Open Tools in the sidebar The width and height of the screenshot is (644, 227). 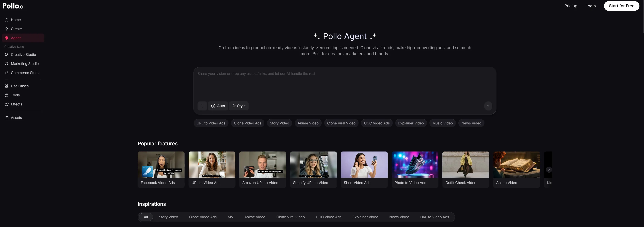tap(23, 95)
